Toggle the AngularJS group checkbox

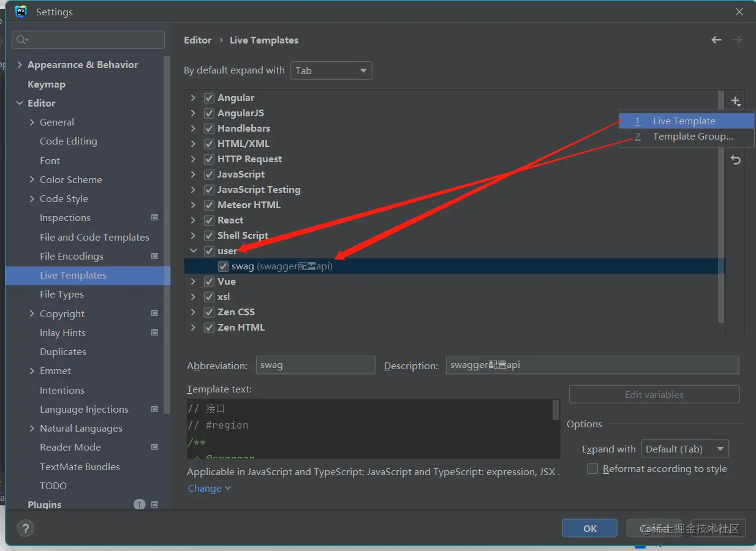[x=210, y=113]
